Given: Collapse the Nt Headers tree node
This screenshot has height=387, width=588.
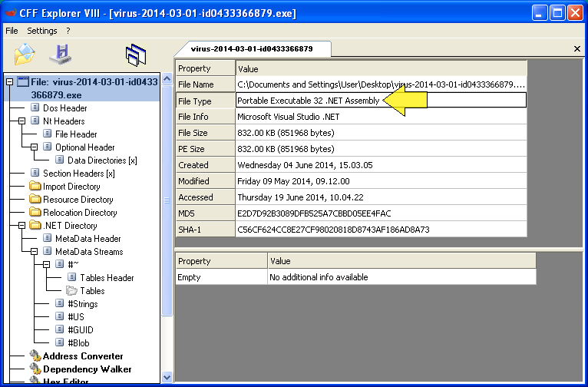Looking at the screenshot, I should [22, 121].
